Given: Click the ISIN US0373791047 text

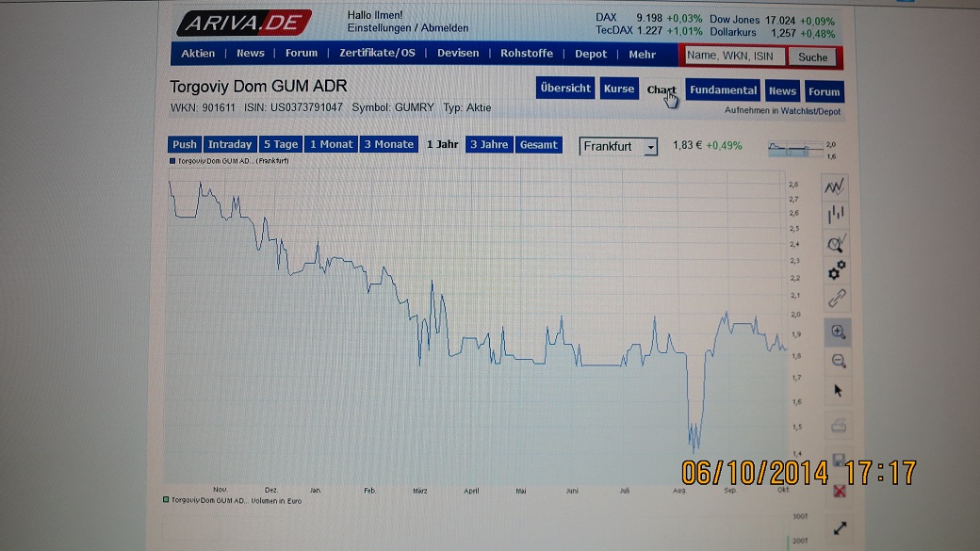Looking at the screenshot, I should [293, 107].
